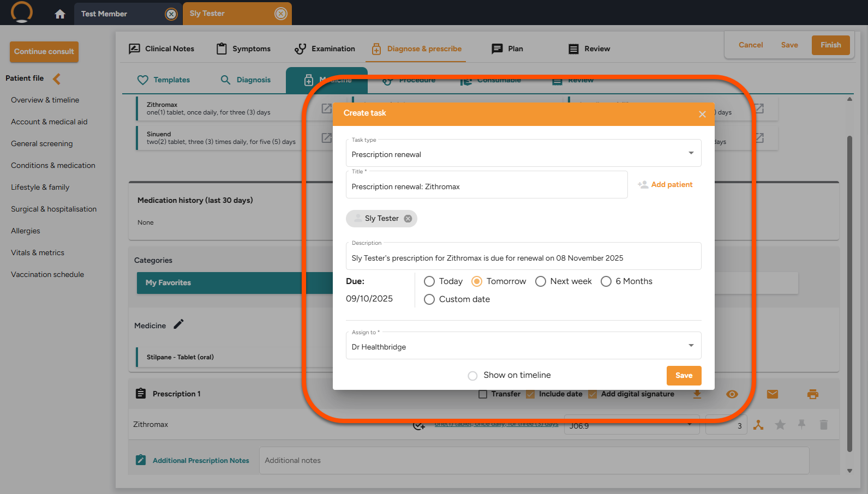Open Account & medical aid section
This screenshot has height=494, width=868.
(x=49, y=122)
